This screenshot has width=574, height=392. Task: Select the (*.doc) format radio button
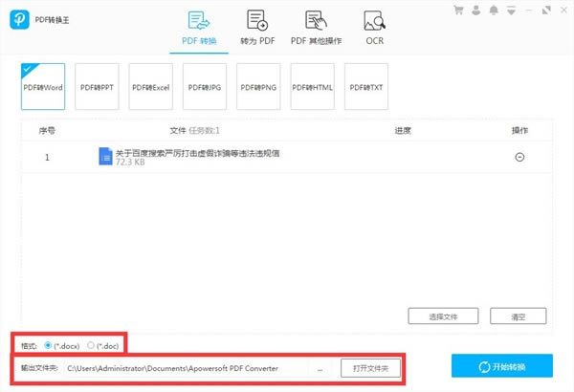click(x=91, y=345)
